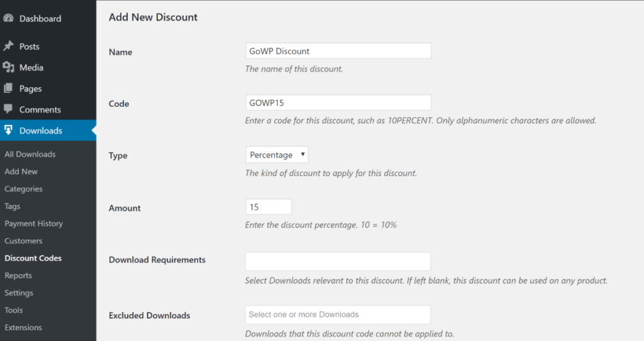The width and height of the screenshot is (644, 341).
Task: Focus the Amount field showing 15
Action: point(269,207)
